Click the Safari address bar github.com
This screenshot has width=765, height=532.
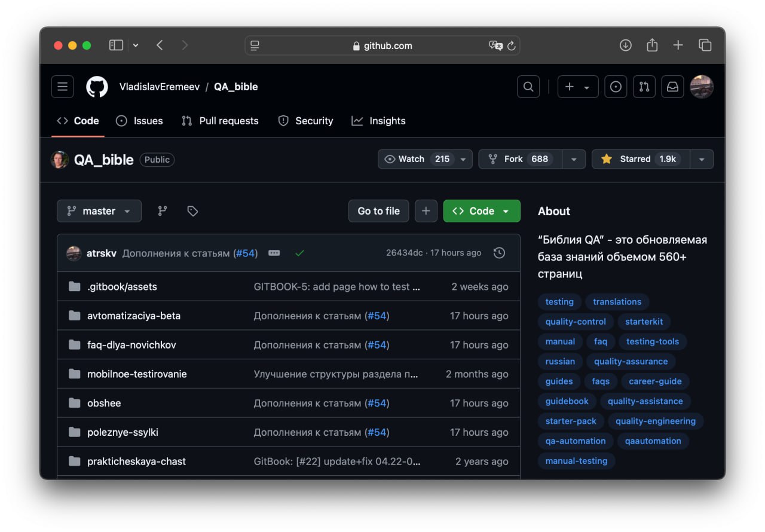(382, 45)
